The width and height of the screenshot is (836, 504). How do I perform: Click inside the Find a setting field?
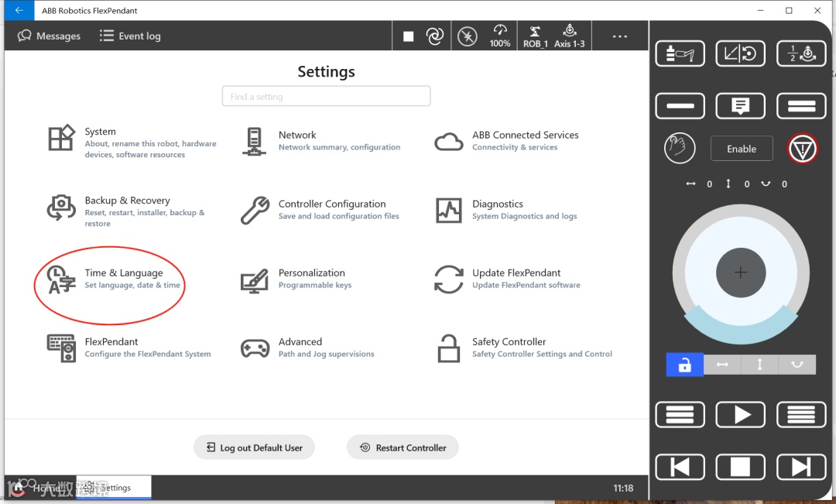coord(327,97)
